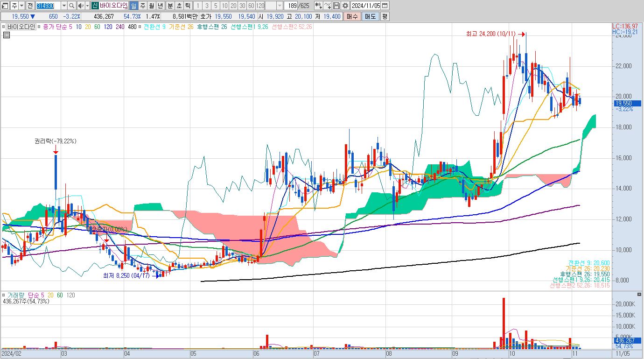644x359 pixels.
Task: Switch chart to monthly 월 period
Action: pos(151,6)
